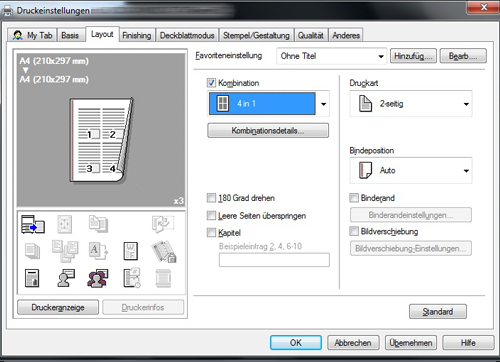Click the Hinzufüg... button

click(x=413, y=56)
